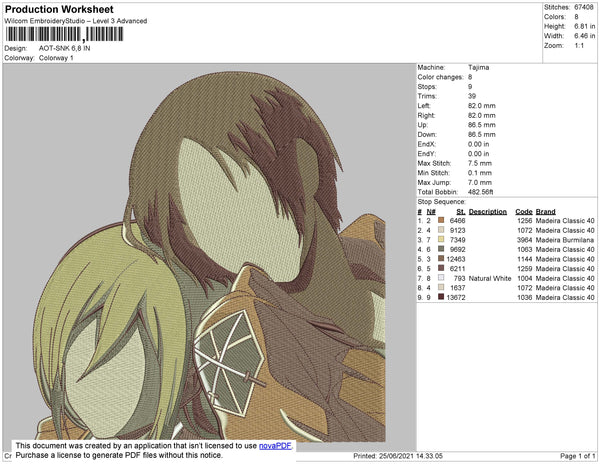Viewport: 600px width, 464px height.
Task: Click the 'Brand' column header
Action: [x=546, y=212]
